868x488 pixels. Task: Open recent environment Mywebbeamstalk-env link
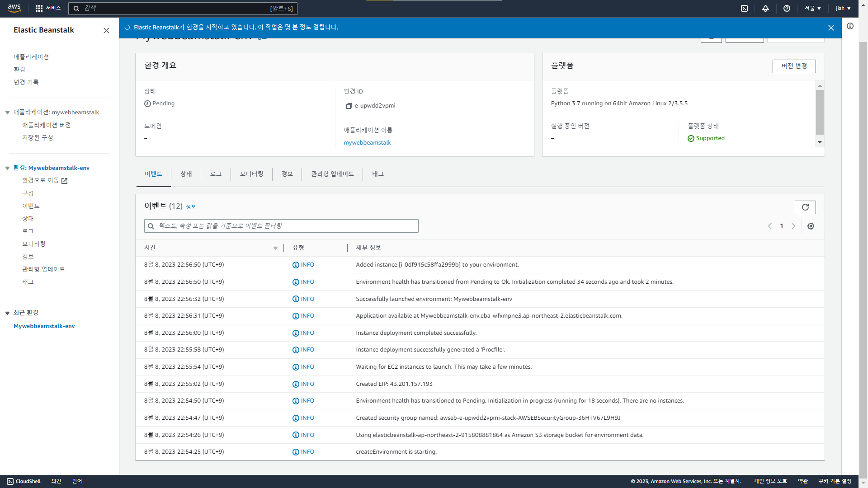(x=44, y=326)
